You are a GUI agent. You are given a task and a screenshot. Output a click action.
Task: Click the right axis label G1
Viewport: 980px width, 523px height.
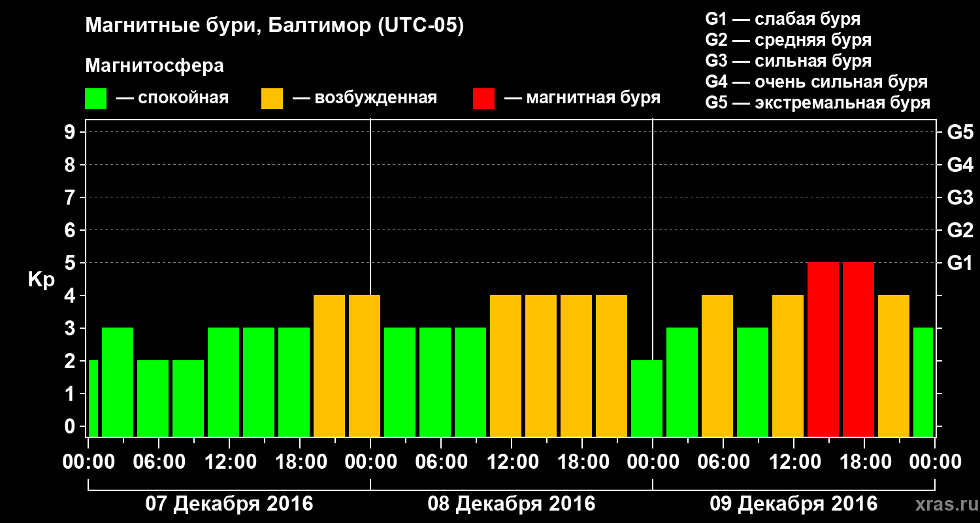pos(960,263)
